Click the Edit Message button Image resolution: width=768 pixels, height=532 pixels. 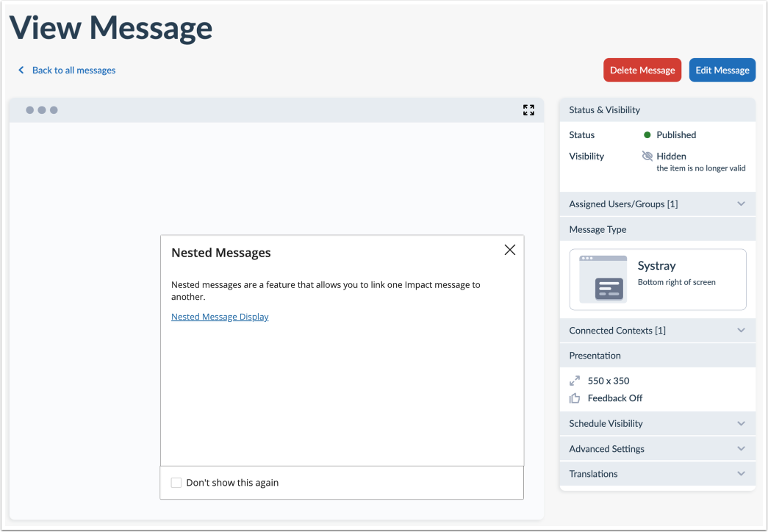(722, 70)
